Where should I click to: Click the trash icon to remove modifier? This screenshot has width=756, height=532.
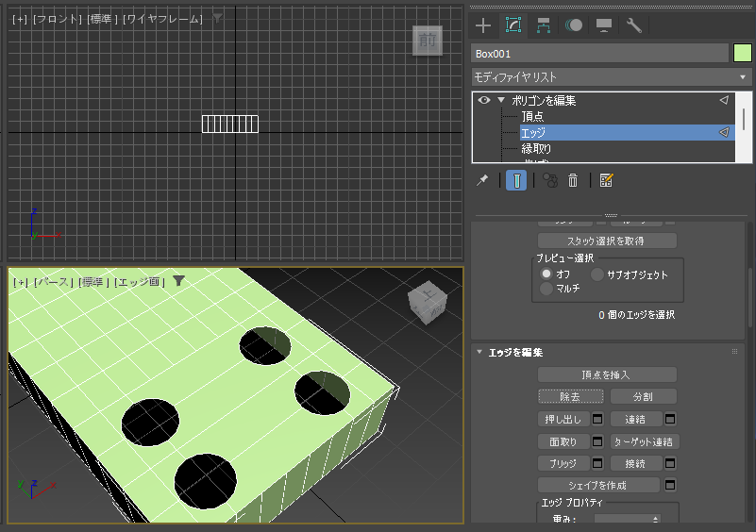pos(573,181)
